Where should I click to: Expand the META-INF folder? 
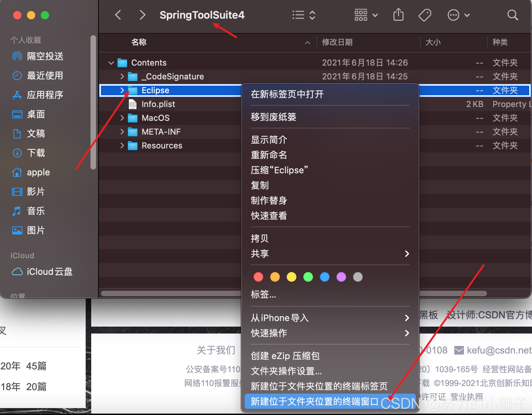(x=122, y=132)
